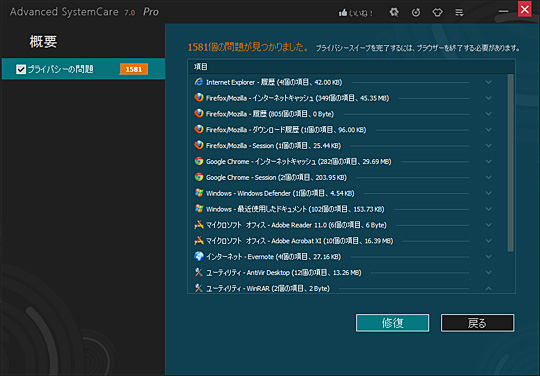Click Chrome icon for Session row
Screen dimensions: 540x376
point(199,177)
